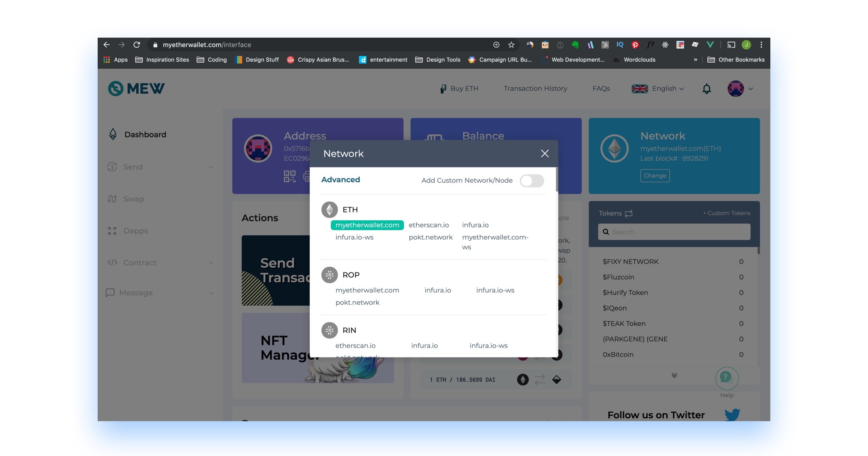
Task: Open Transaction History
Action: (535, 89)
